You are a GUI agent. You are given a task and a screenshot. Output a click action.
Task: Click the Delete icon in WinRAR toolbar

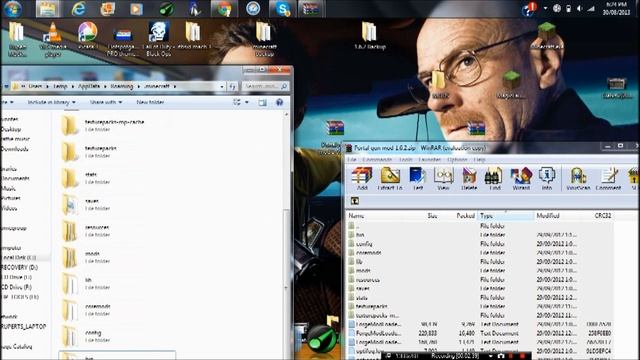469,179
